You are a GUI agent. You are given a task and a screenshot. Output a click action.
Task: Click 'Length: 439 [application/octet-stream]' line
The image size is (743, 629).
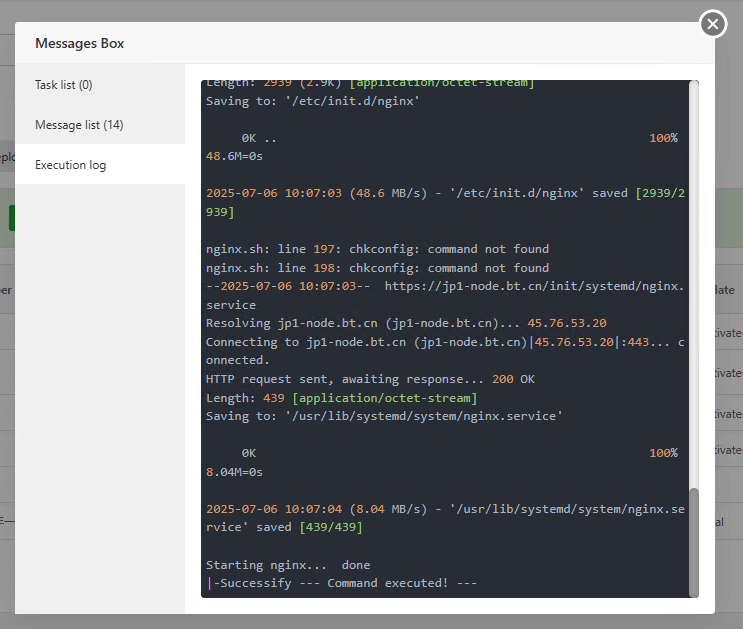click(341, 398)
